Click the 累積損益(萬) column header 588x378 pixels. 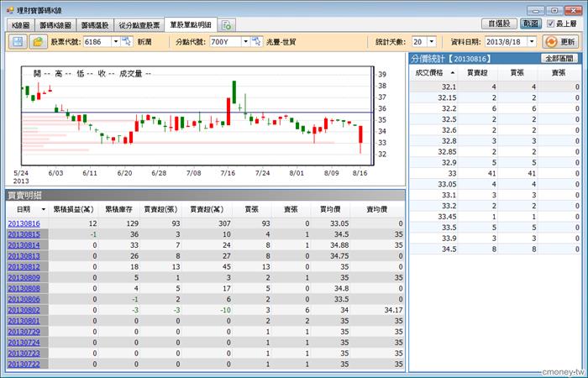pyautogui.click(x=73, y=210)
